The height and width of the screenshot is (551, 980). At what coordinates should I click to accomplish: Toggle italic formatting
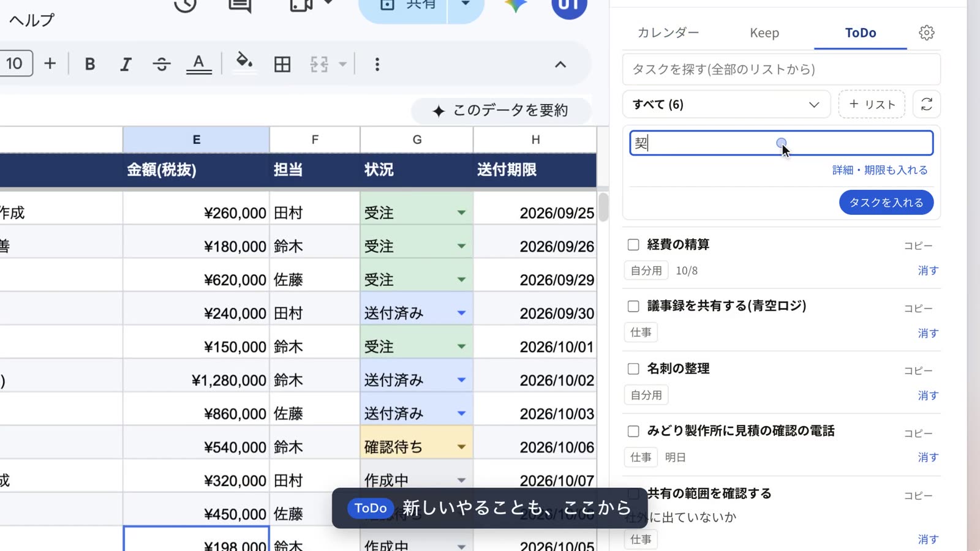point(126,64)
